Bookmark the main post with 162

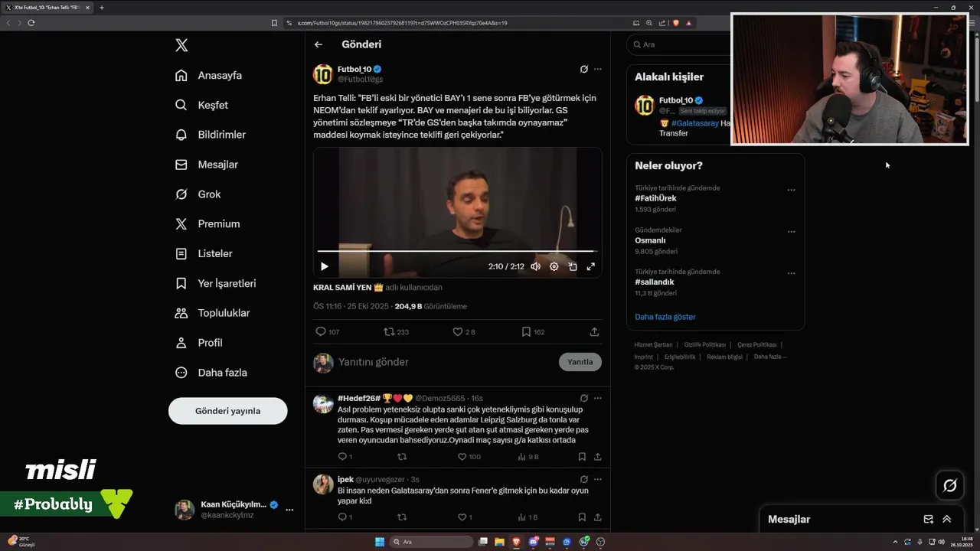coord(533,332)
